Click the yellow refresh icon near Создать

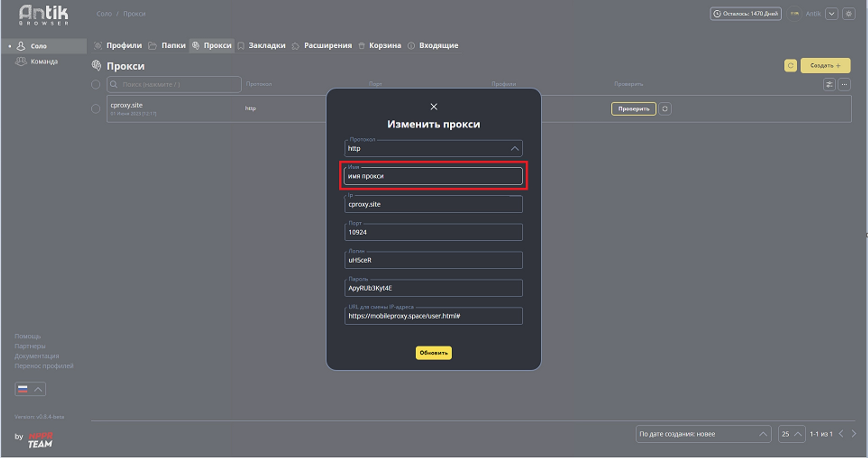[791, 66]
